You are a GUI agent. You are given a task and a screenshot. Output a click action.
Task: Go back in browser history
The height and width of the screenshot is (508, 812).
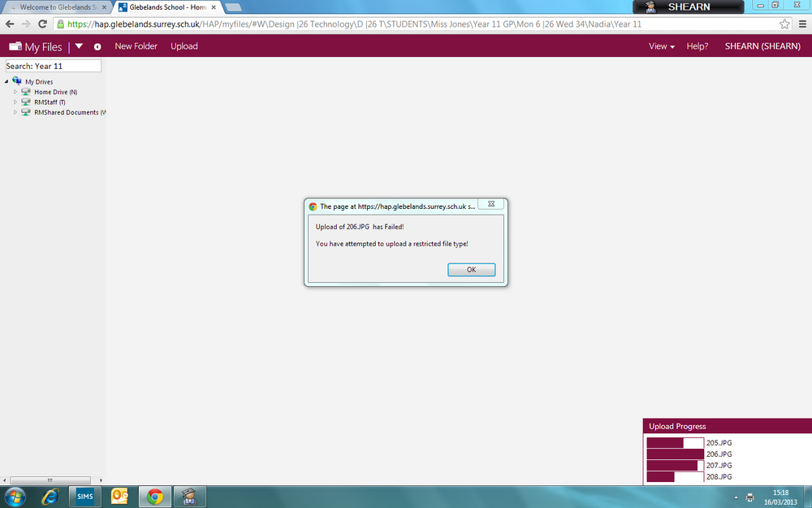click(x=10, y=24)
